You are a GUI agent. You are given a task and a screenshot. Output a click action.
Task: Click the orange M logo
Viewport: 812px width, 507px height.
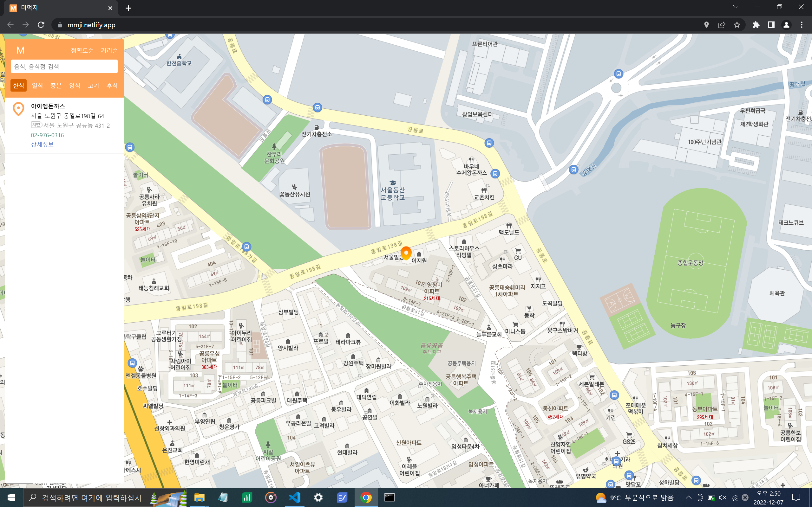(21, 50)
